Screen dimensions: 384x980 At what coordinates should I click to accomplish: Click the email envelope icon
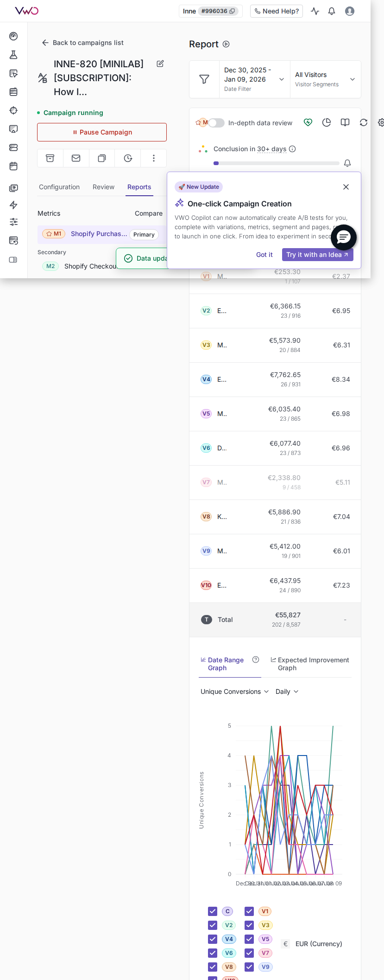click(76, 158)
